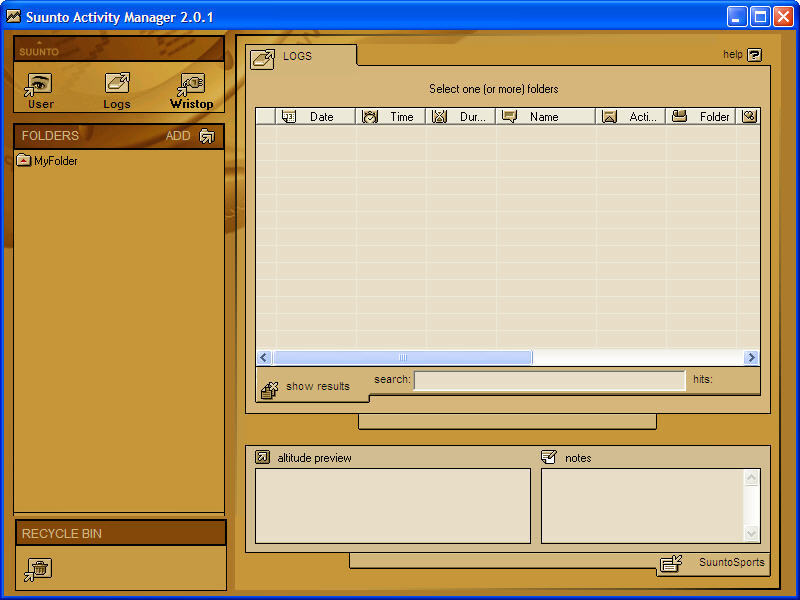The height and width of the screenshot is (600, 800).
Task: Click the horizontal scrollbar thumb in logs table
Action: [x=402, y=357]
